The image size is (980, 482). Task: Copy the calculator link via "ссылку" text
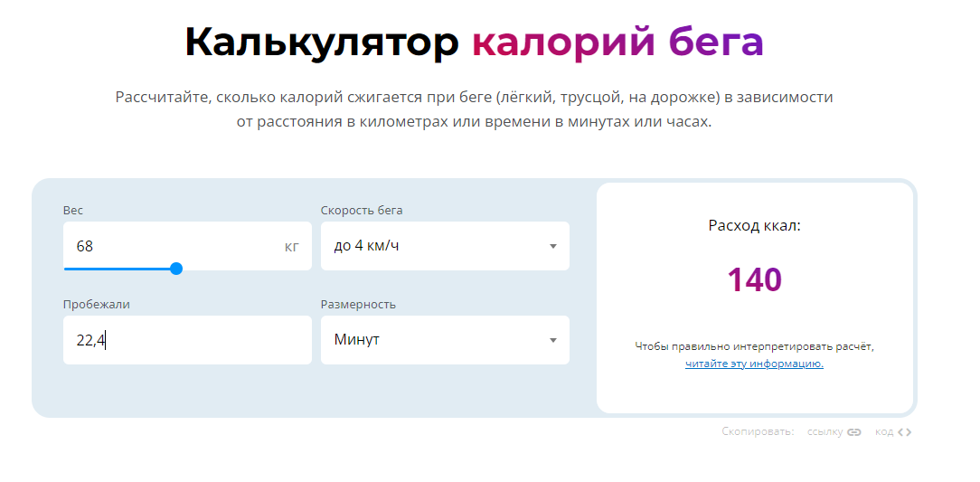tap(825, 432)
